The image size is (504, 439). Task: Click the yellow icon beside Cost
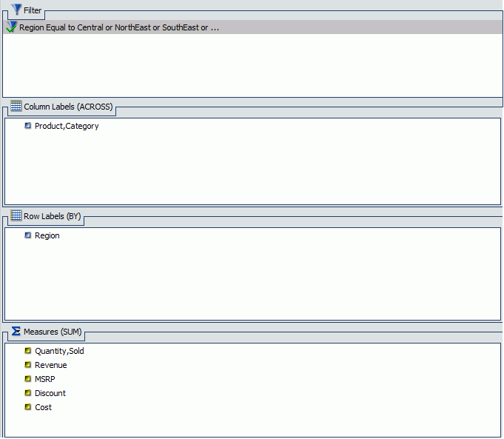tap(28, 407)
